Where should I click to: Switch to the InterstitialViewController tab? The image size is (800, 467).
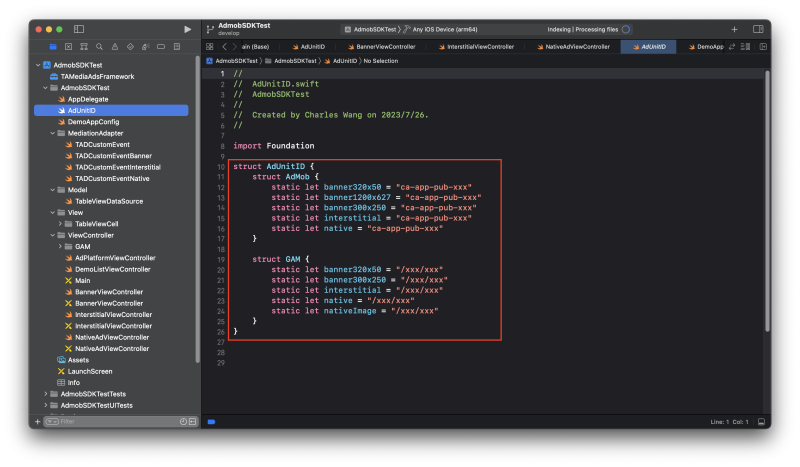(x=476, y=46)
